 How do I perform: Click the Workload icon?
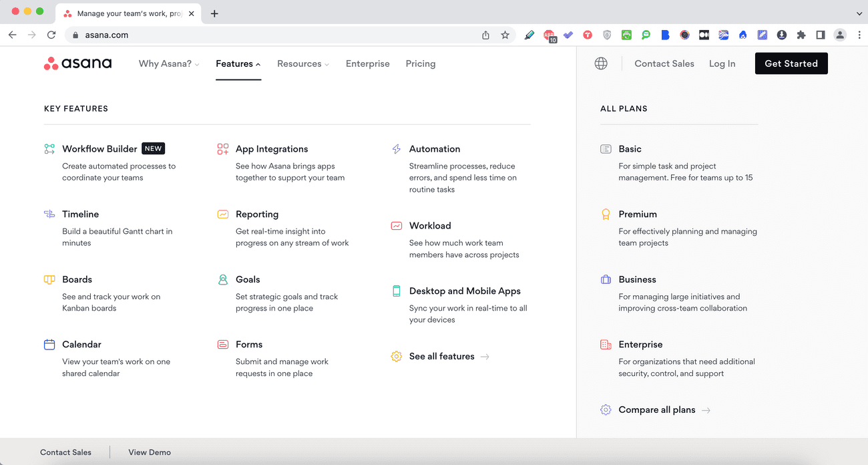click(397, 226)
